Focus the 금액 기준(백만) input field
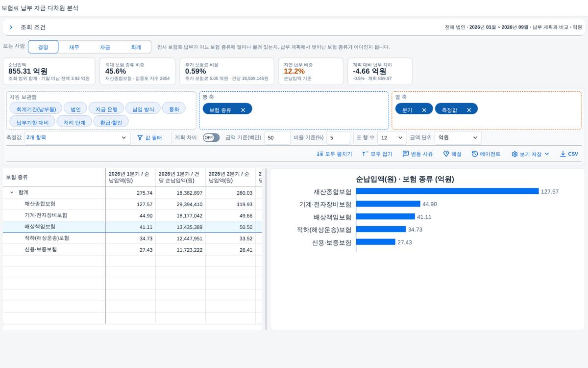This screenshot has height=368, width=588. [x=277, y=138]
